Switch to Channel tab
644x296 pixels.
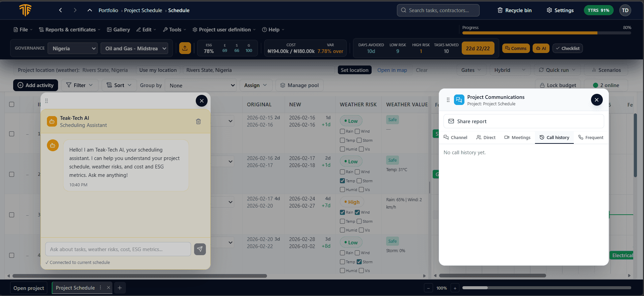455,137
